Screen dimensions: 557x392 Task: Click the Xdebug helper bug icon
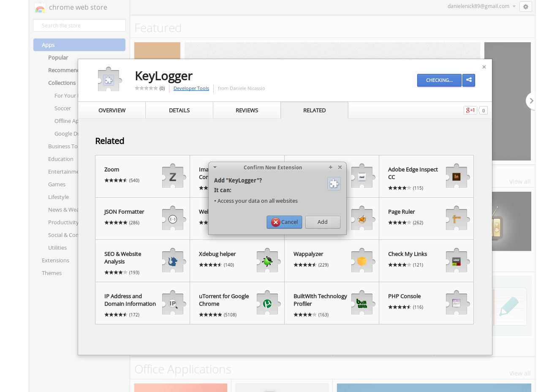(x=268, y=261)
